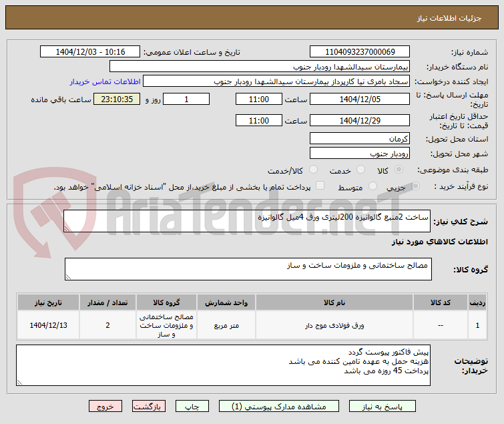Click the واحد شمارش column header
The image size is (504, 424).
coord(226,302)
